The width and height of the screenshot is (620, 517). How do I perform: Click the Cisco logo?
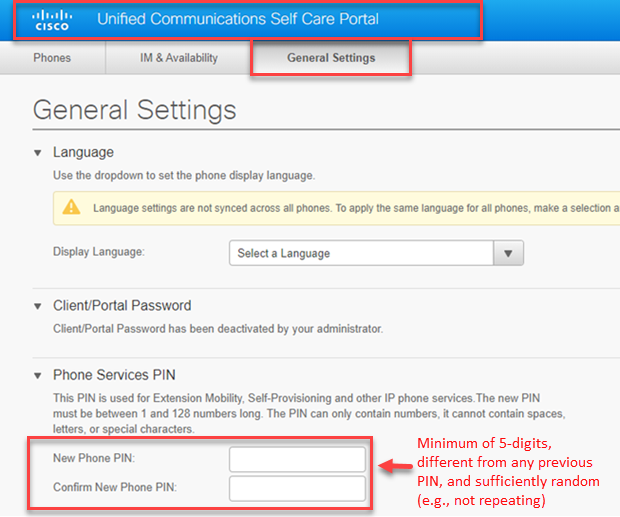click(52, 20)
